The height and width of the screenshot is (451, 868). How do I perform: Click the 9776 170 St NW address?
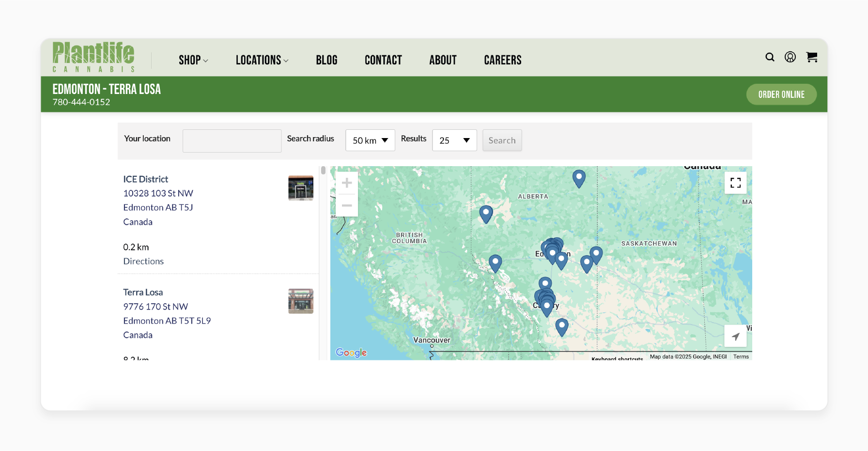[x=155, y=307]
